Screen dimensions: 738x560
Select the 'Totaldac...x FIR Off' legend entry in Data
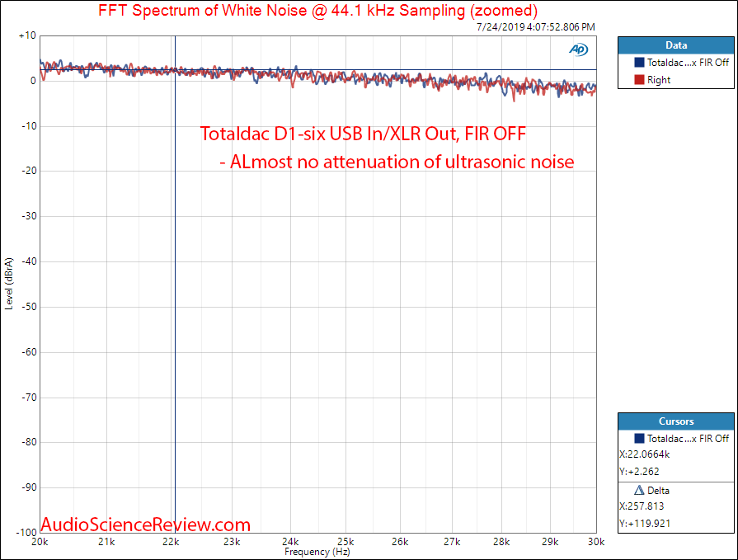pyautogui.click(x=688, y=62)
